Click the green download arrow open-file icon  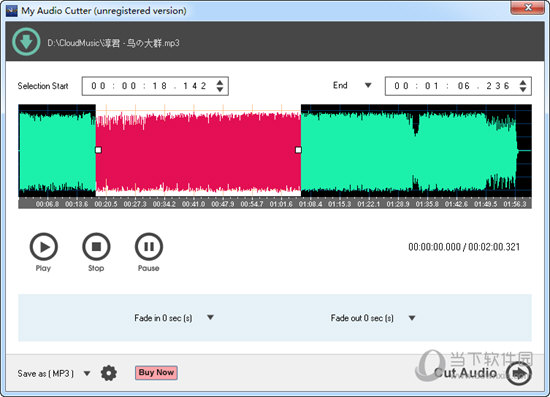coord(26,42)
